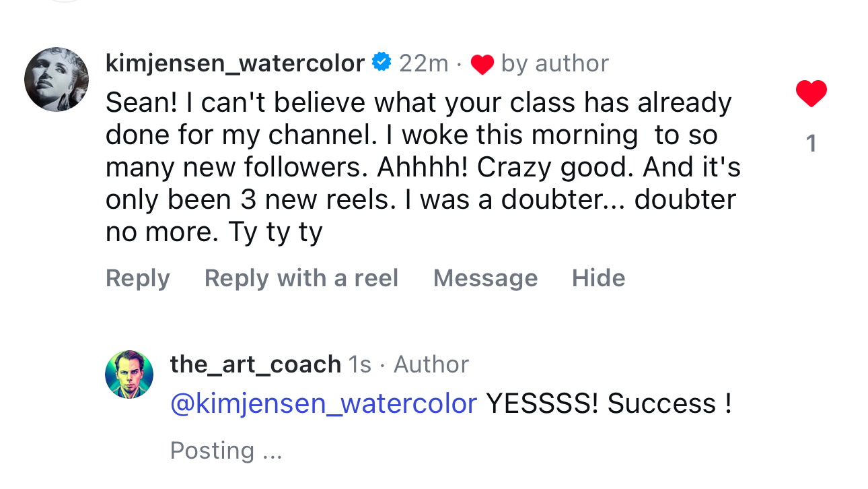Click the "Author" label on the reply
Image resolution: width=868 pixels, height=489 pixels.
(x=431, y=364)
